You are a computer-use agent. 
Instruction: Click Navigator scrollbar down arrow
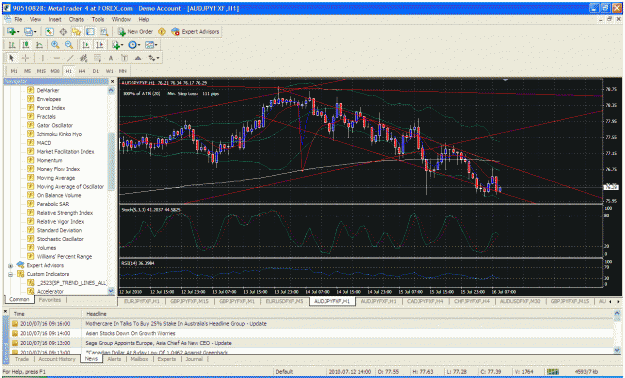click(111, 291)
